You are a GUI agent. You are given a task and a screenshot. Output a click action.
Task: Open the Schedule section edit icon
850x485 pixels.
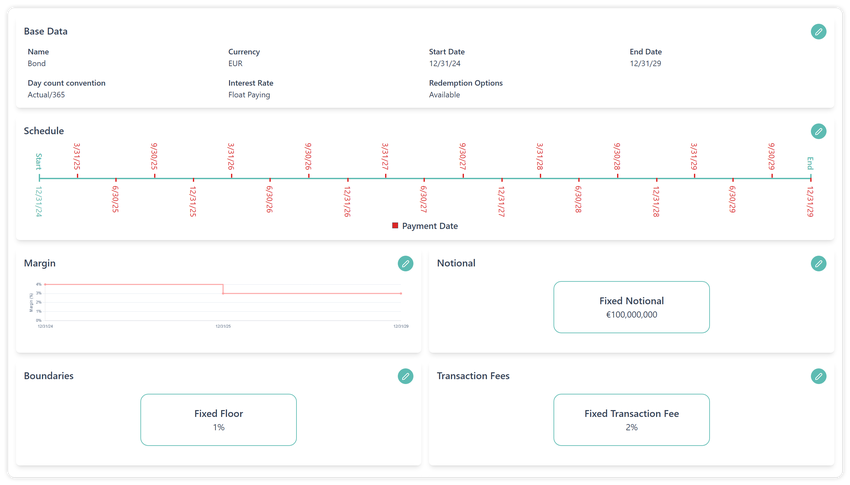818,131
